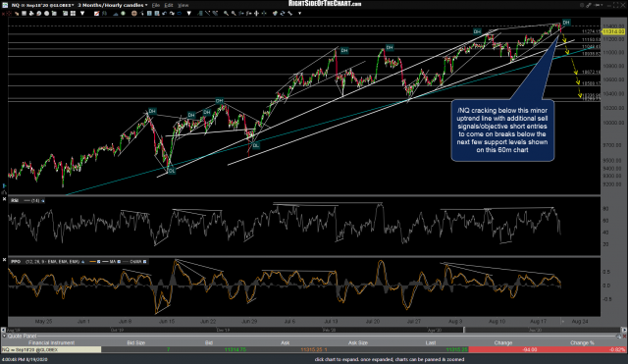Close the RSI indicator panel
Viewport: 628px width, 364px height.
pyautogui.click(x=4, y=199)
